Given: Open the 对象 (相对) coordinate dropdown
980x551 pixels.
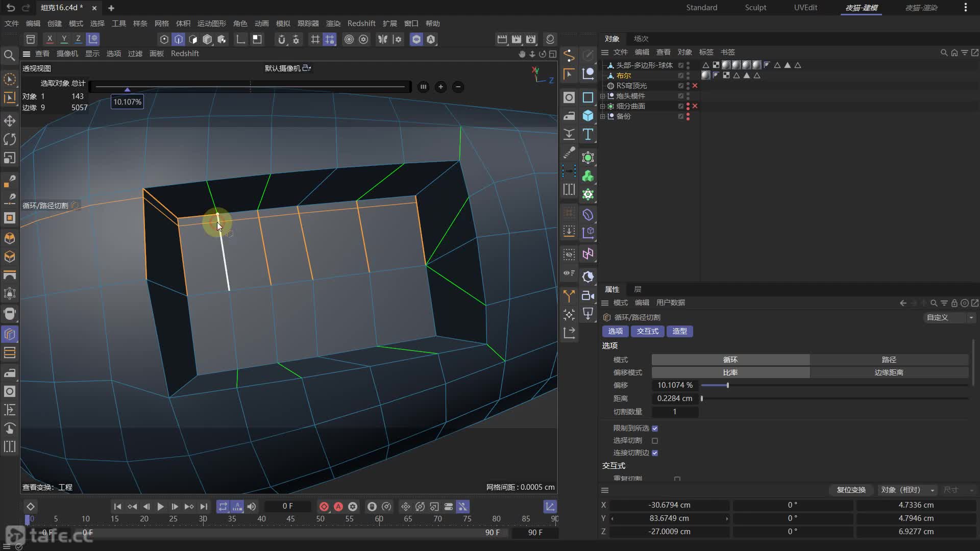Looking at the screenshot, I should click(x=907, y=490).
